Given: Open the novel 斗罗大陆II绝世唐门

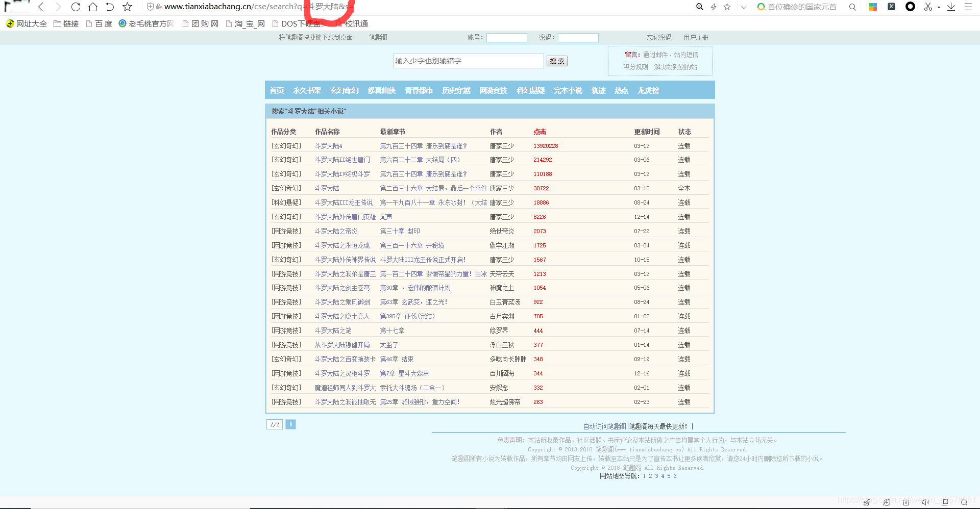Looking at the screenshot, I should (x=342, y=160).
